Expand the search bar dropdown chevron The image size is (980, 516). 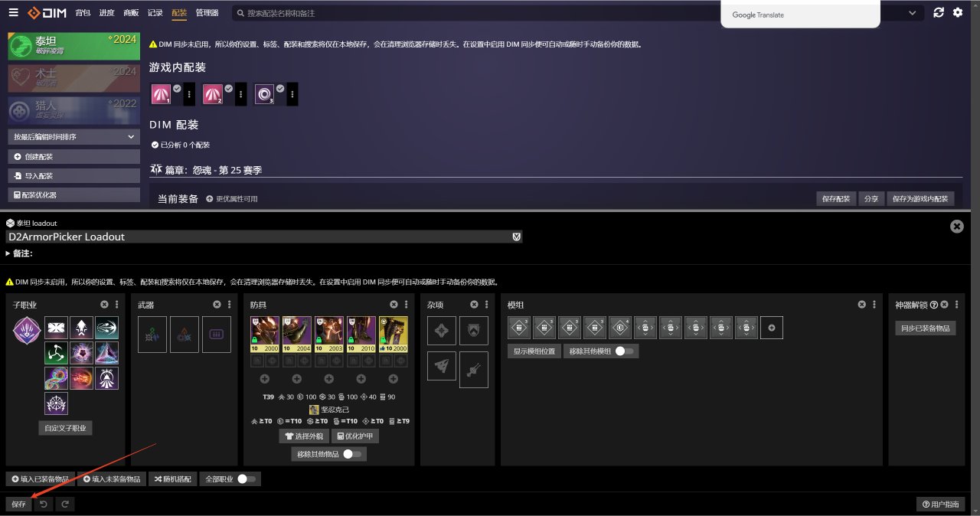coord(912,13)
